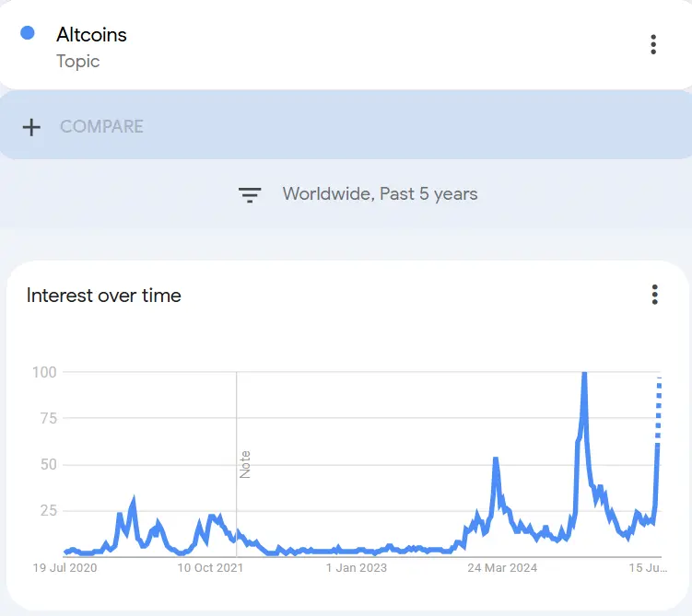The image size is (692, 616).
Task: Click the 24 Mar 2024 axis label
Action: (502, 567)
